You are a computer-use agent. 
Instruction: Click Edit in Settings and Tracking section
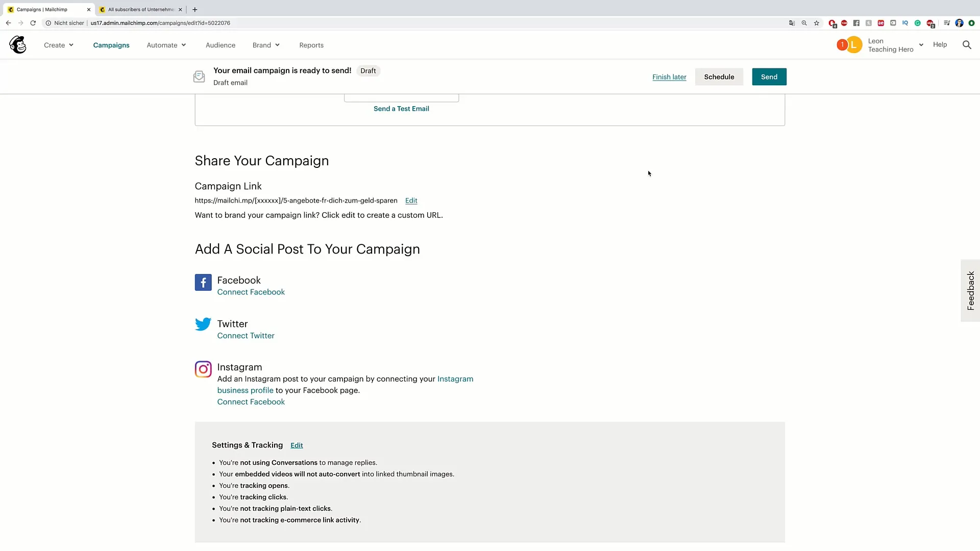coord(297,445)
